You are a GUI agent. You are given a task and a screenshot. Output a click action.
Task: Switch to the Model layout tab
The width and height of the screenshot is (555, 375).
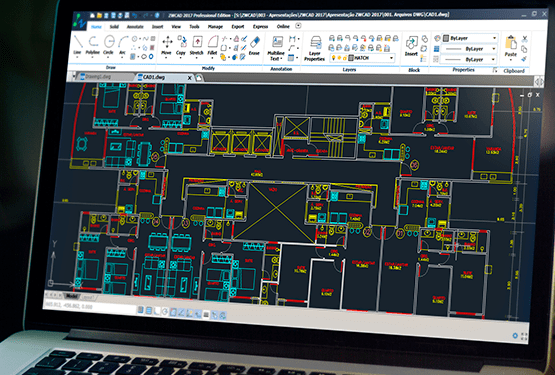(72, 296)
